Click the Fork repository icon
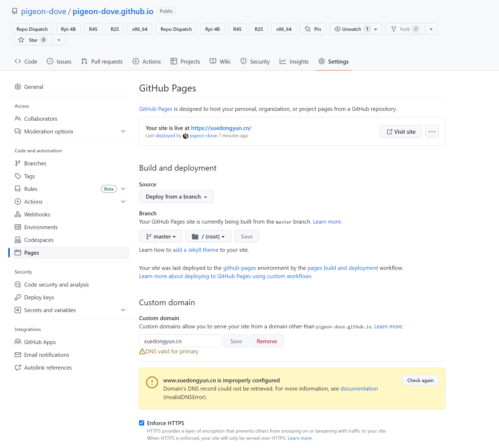 (x=394, y=29)
